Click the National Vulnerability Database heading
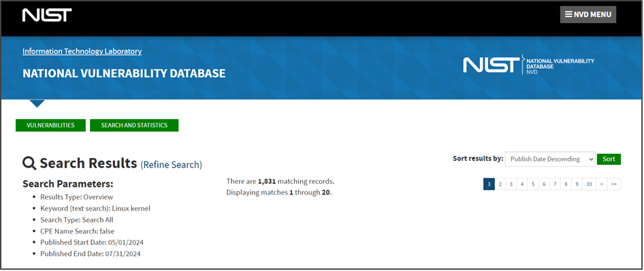This screenshot has height=271, width=644. pyautogui.click(x=124, y=74)
